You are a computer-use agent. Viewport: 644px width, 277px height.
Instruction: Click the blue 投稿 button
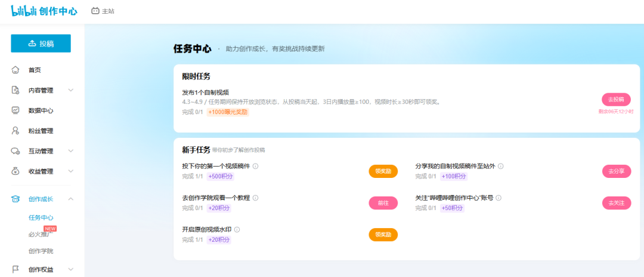click(41, 44)
